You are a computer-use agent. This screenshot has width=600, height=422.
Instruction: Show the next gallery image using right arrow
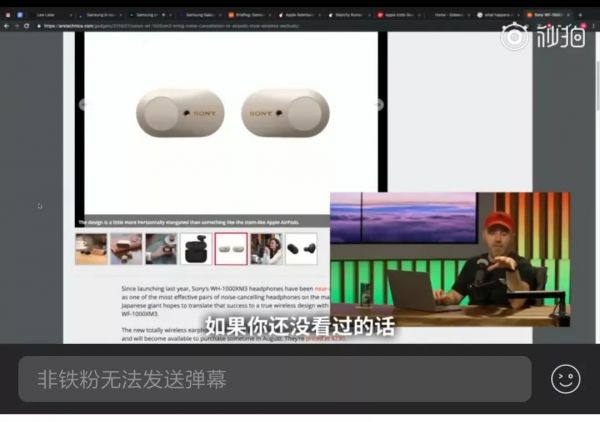[x=379, y=104]
